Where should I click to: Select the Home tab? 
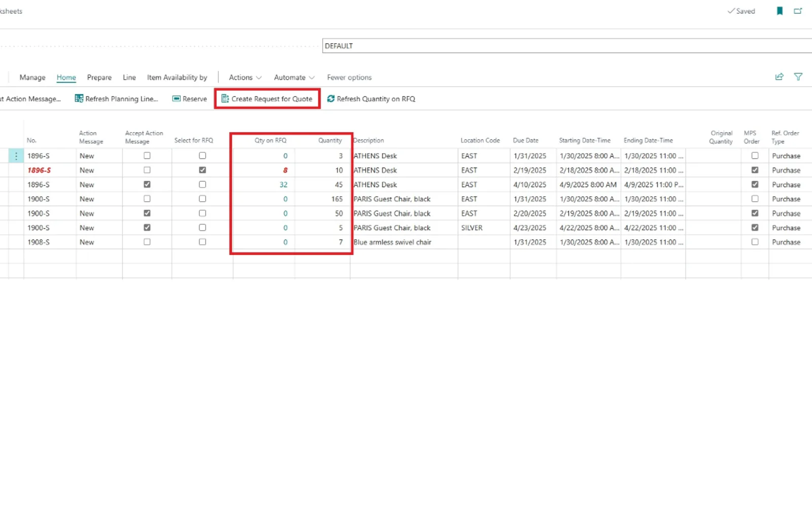[x=66, y=77]
